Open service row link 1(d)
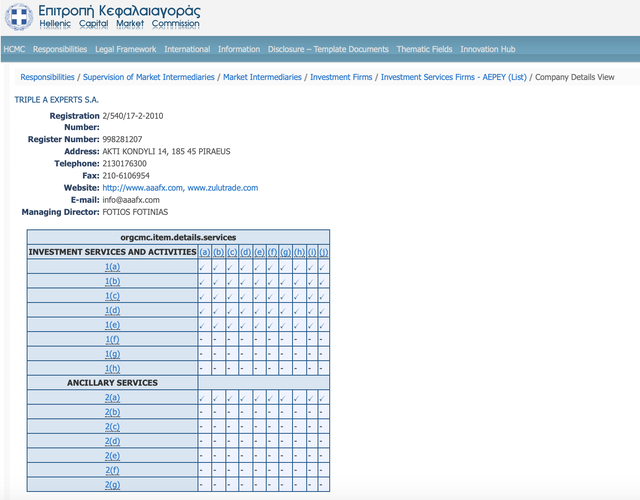Screen dimensions: 640x500 point(113,311)
